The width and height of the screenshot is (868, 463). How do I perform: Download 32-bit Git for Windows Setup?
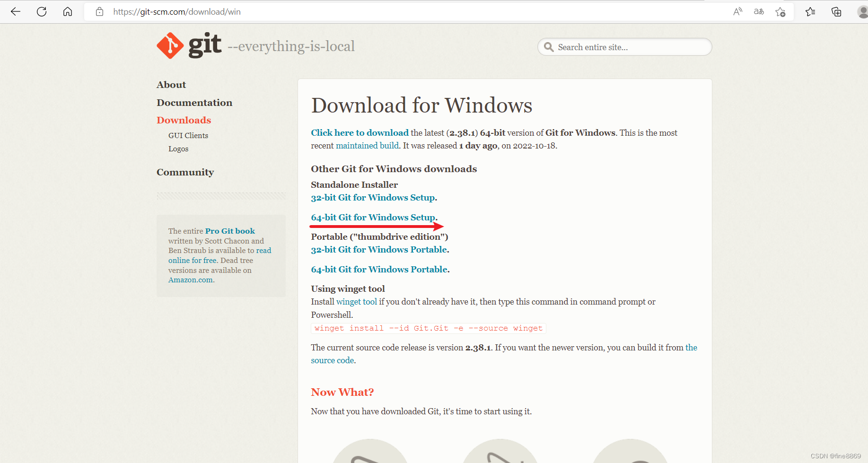tap(373, 198)
